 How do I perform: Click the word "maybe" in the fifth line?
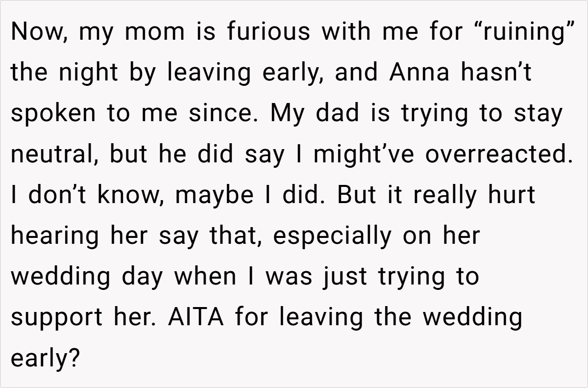click(x=215, y=195)
